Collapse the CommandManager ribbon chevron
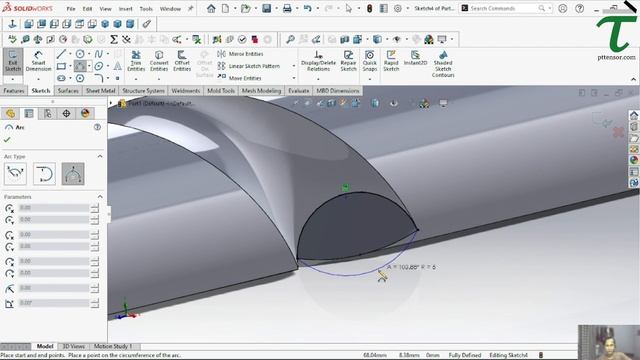640x360 pixels. (633, 79)
